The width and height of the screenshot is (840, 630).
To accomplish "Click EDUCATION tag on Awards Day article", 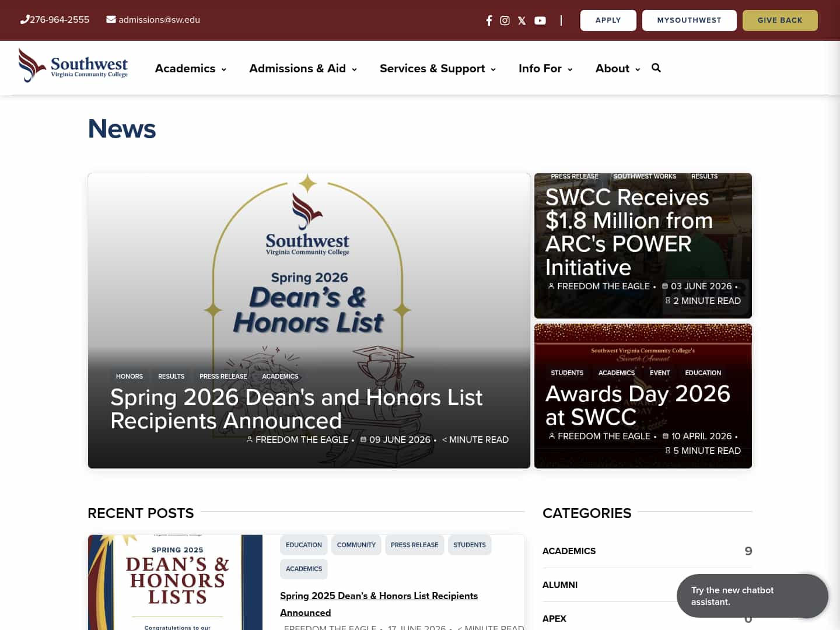I will 703,373.
